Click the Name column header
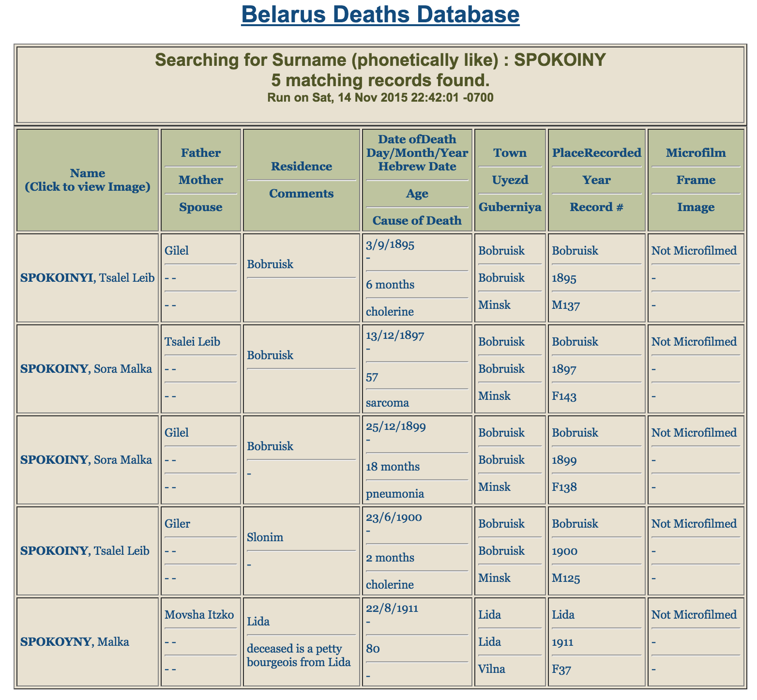The width and height of the screenshot is (757, 700). click(x=88, y=180)
